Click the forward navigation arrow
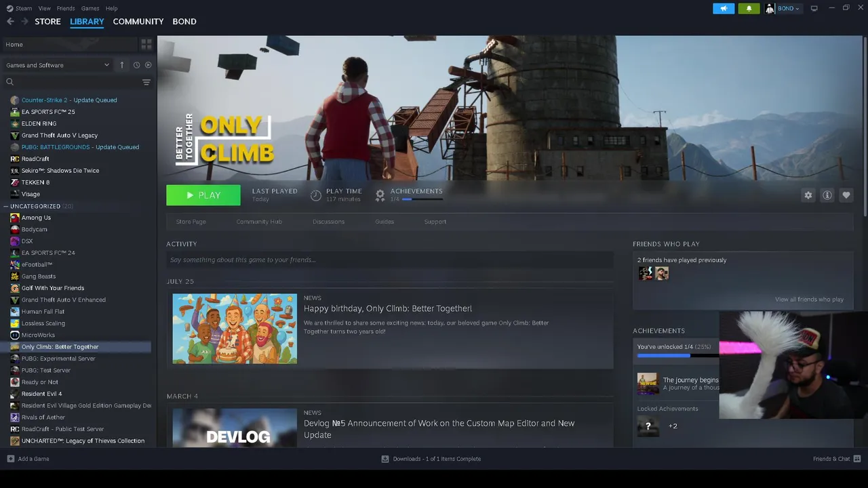Screen dimensions: 868x488 click(x=24, y=22)
